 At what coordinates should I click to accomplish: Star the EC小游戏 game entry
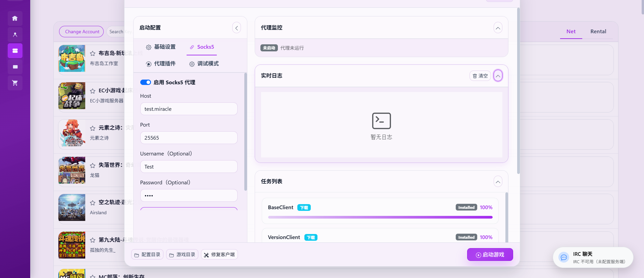[93, 91]
